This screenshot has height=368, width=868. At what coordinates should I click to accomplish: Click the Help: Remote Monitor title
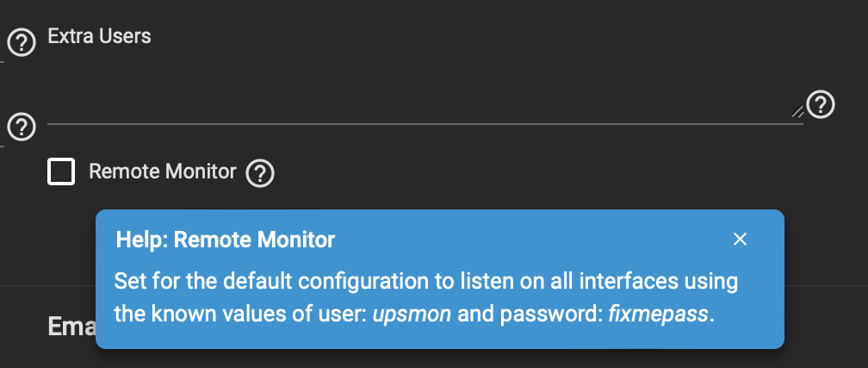[226, 240]
